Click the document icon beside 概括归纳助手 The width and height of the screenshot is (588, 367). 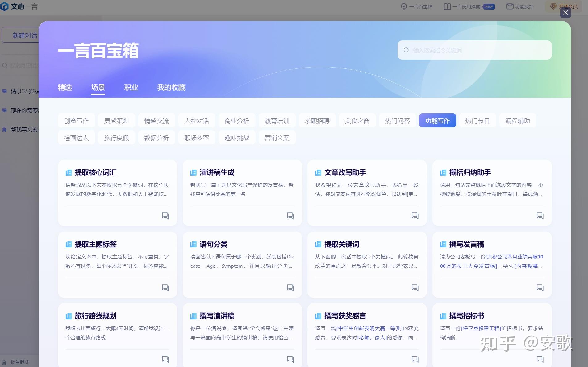click(x=443, y=173)
